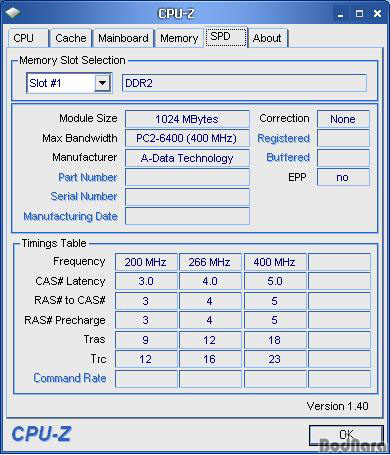390x455 pixels.
Task: Select the Slot #1 combo box
Action: 69,83
